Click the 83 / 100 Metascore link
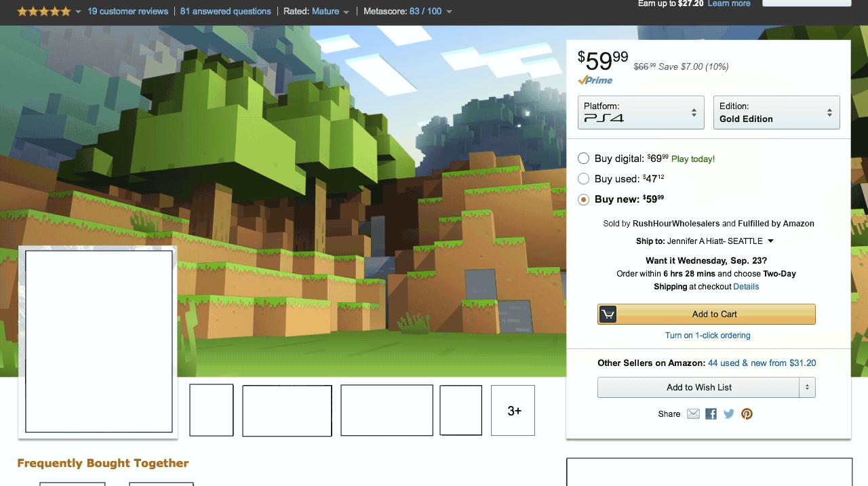Screen dimensions: 868x486 [425, 12]
